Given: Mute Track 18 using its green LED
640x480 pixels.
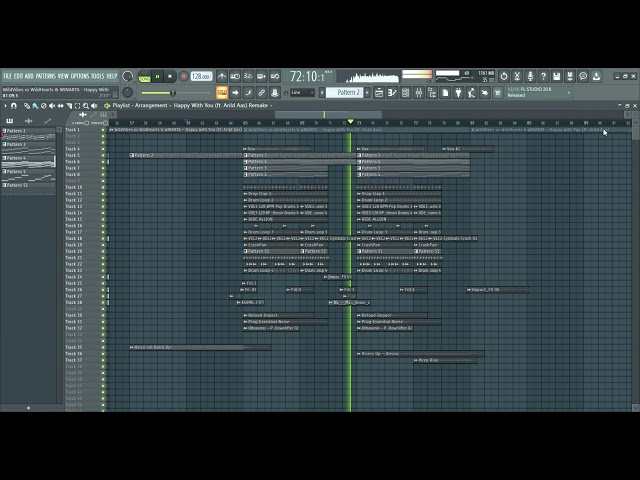Looking at the screenshot, I should point(103,238).
